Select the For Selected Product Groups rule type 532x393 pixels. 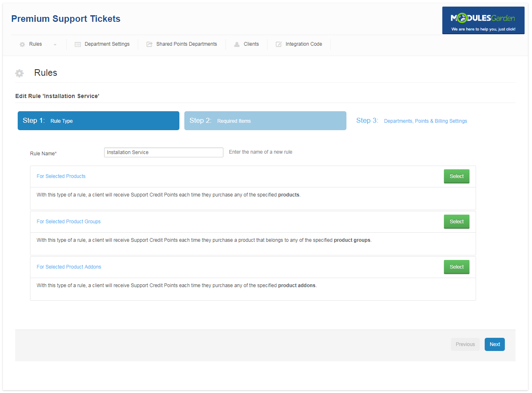pos(456,222)
